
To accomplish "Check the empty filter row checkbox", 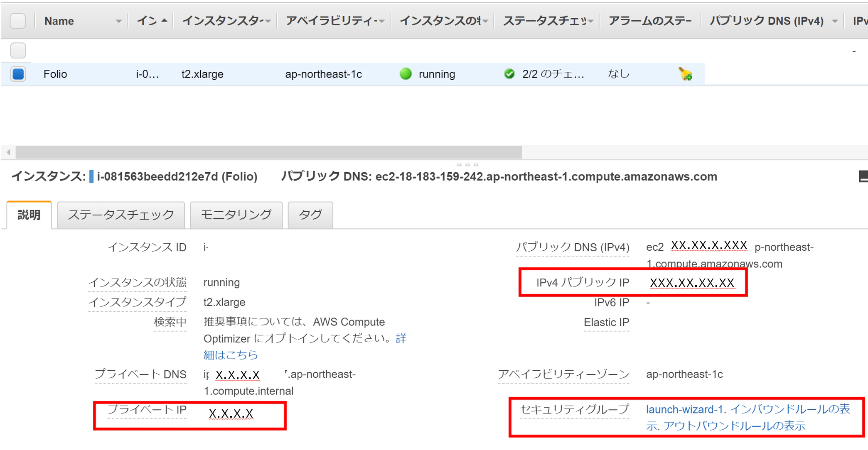I will [18, 51].
